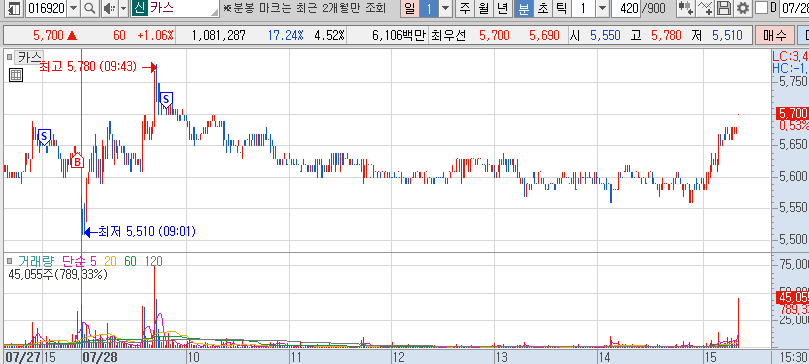
Task: Select the 분 (minute) period tab
Action: tap(524, 8)
